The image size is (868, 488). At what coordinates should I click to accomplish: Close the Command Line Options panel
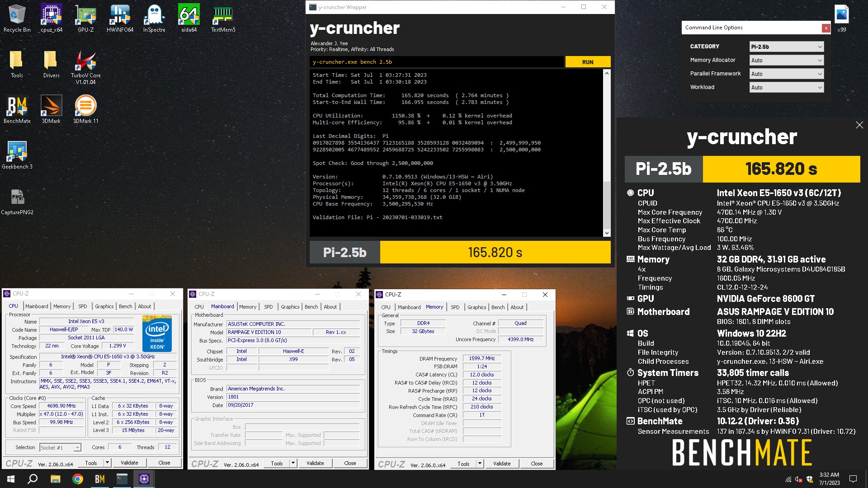[x=826, y=28]
